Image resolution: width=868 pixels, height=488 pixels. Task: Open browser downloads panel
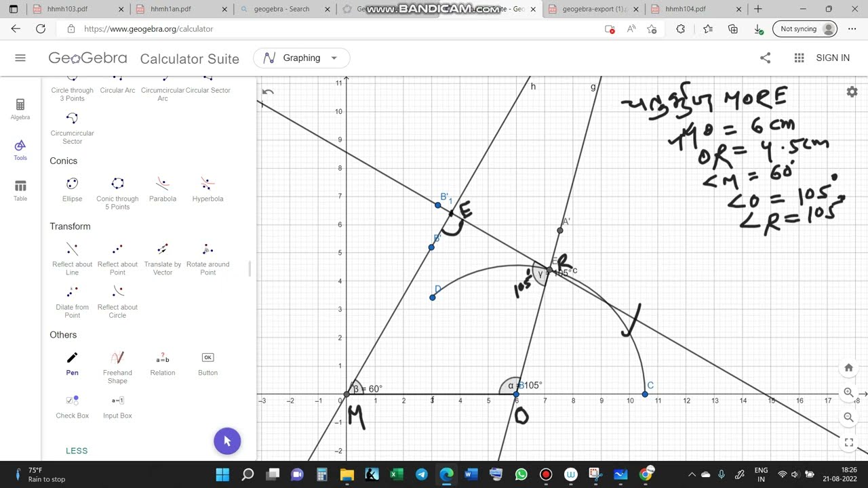[x=759, y=29]
